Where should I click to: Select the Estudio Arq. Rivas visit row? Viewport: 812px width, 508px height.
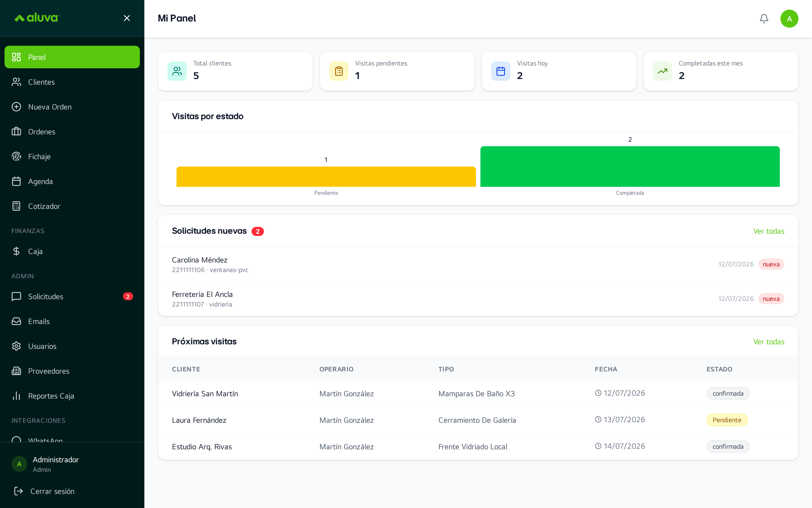click(x=478, y=446)
